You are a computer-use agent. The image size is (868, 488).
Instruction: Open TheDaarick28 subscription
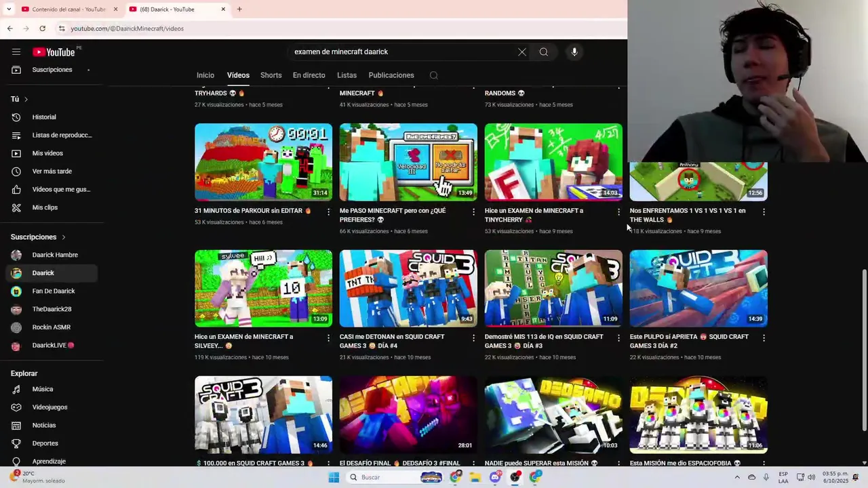click(52, 309)
